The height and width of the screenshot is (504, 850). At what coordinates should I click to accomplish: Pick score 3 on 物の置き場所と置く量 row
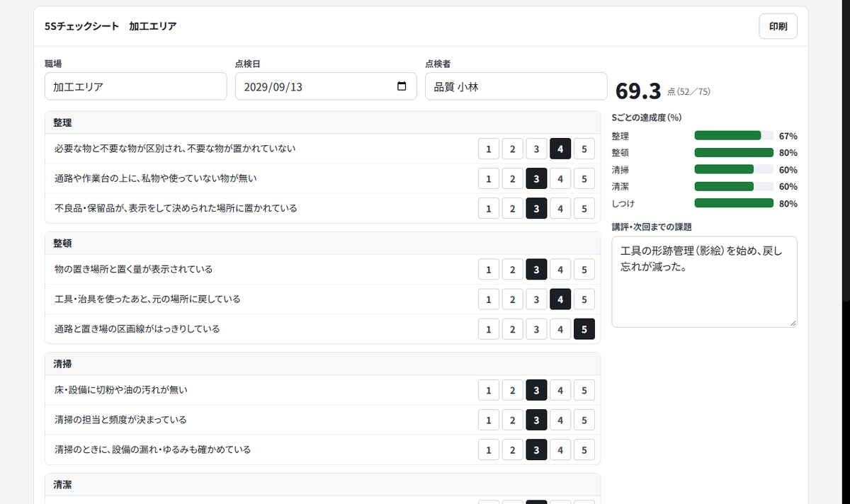(x=536, y=270)
